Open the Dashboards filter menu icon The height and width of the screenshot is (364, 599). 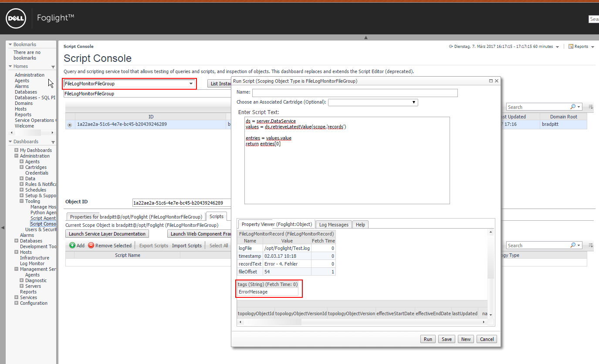pyautogui.click(x=53, y=142)
